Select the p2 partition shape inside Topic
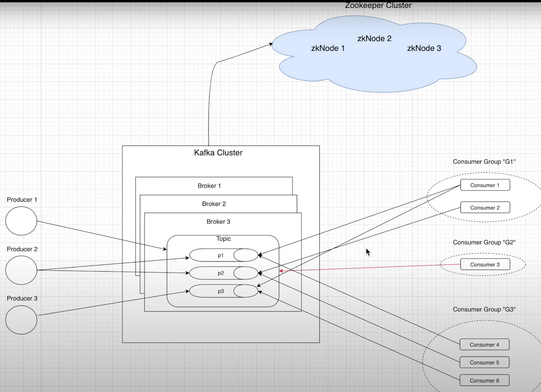The width and height of the screenshot is (541, 392). (x=220, y=273)
